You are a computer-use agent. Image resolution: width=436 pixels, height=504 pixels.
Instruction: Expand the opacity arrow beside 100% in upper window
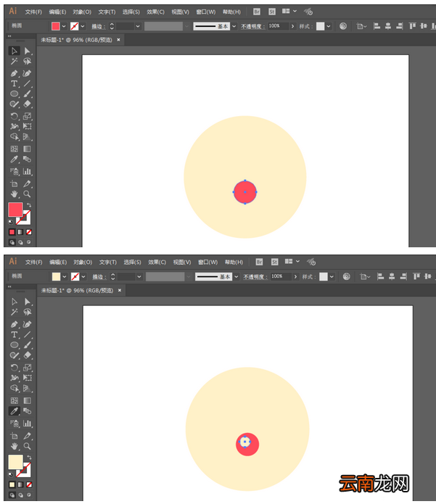(x=292, y=26)
